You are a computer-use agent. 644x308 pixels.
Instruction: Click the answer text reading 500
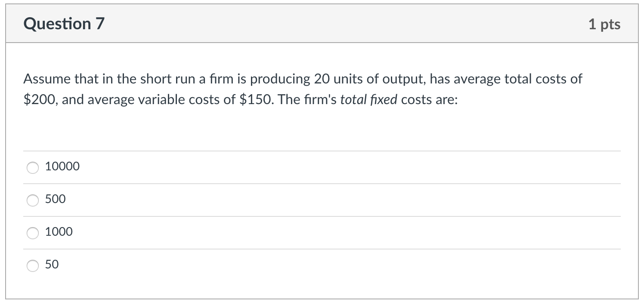point(55,200)
